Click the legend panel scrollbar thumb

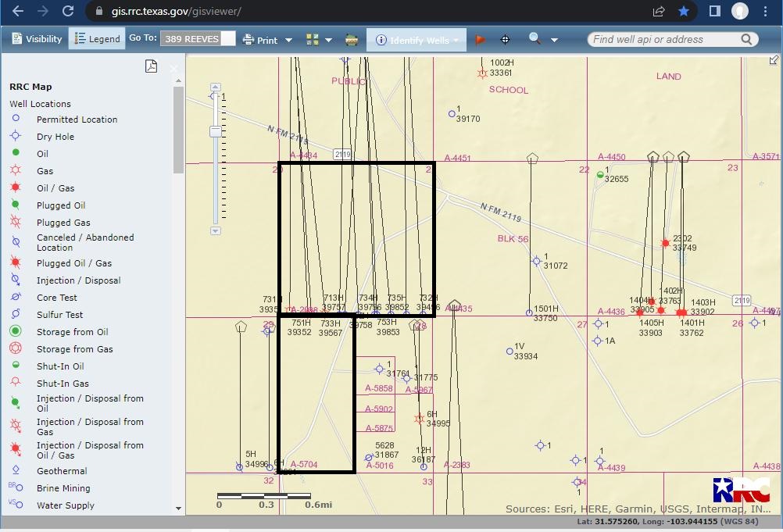[178, 130]
